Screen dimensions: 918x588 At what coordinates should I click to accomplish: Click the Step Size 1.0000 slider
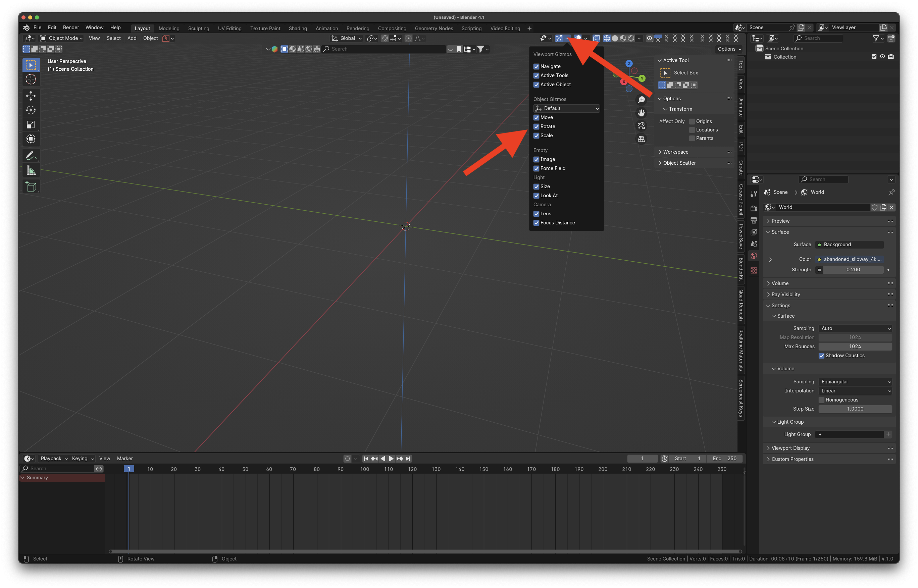tap(855, 409)
